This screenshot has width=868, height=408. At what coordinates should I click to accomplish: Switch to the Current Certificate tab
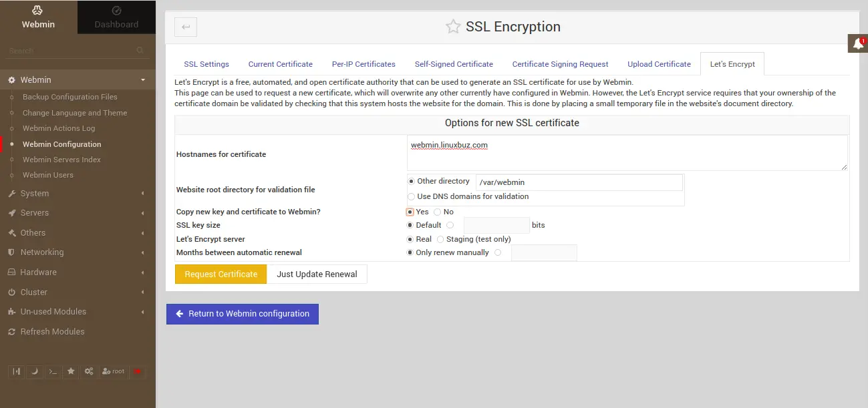(280, 64)
